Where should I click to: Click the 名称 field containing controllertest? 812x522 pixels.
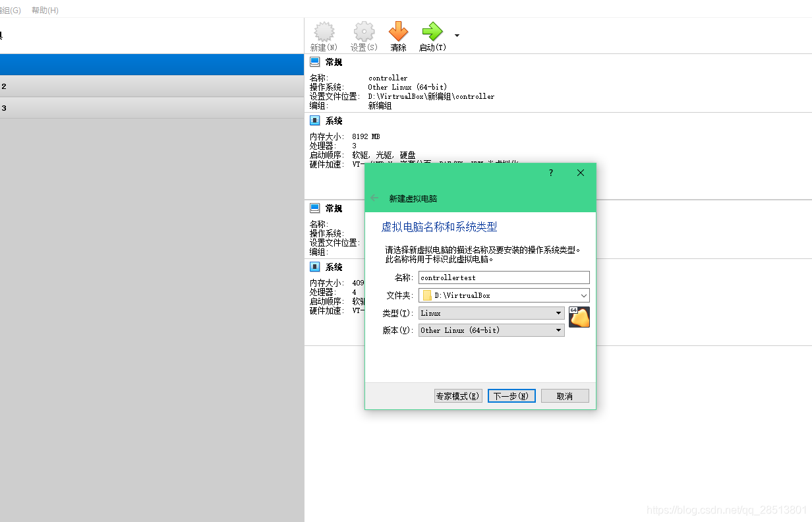click(x=504, y=277)
